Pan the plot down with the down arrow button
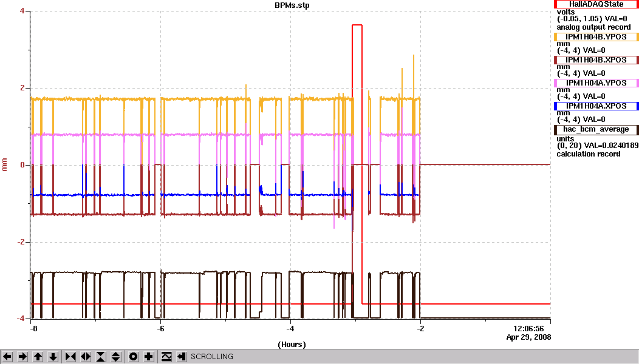Viewport: 639px width, 364px height. [x=53, y=357]
